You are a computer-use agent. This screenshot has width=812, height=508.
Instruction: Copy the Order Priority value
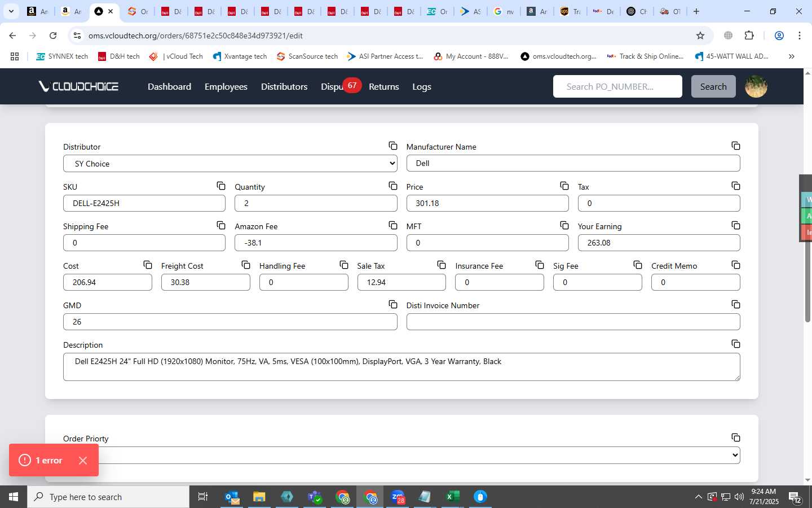coord(736,437)
